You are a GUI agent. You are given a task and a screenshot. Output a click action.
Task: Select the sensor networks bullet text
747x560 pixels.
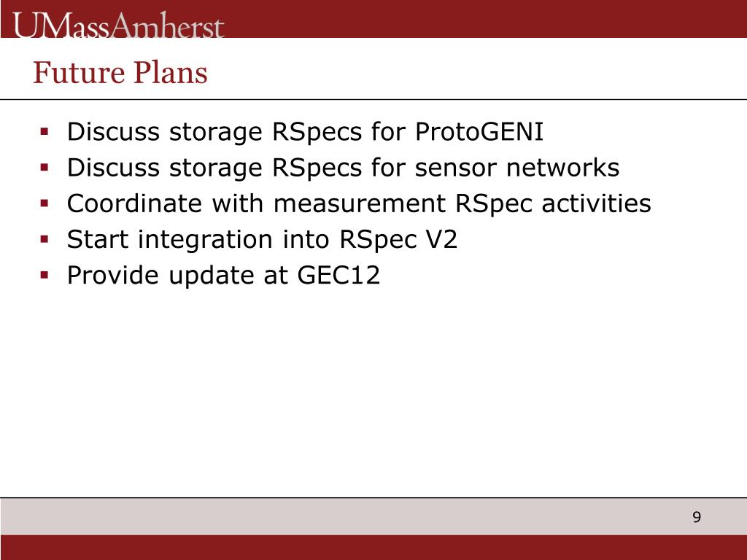pyautogui.click(x=343, y=168)
